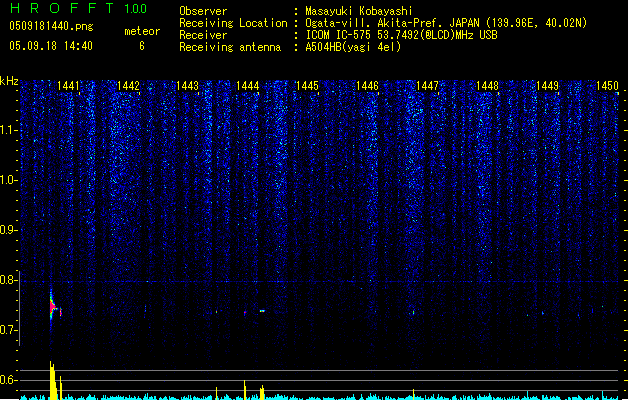Click the antenna value A504HB(yagi 4el)
Viewport: 629px width, 400px height.
[x=353, y=47]
